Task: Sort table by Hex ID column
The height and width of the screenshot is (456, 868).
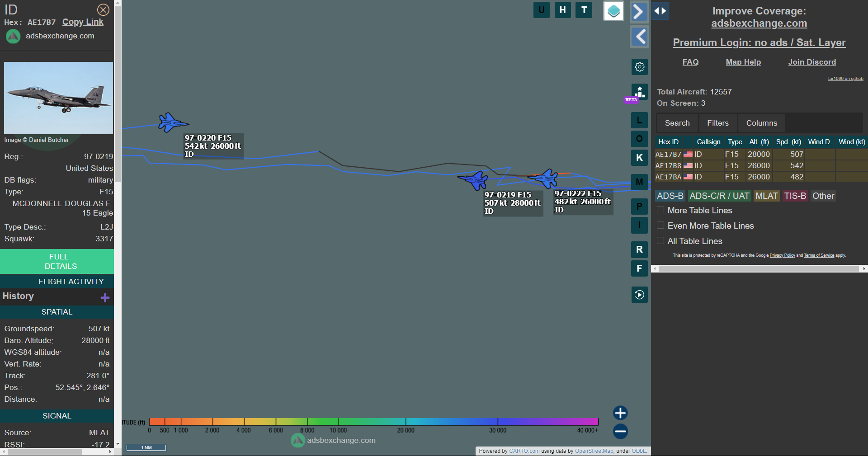Action: 668,142
